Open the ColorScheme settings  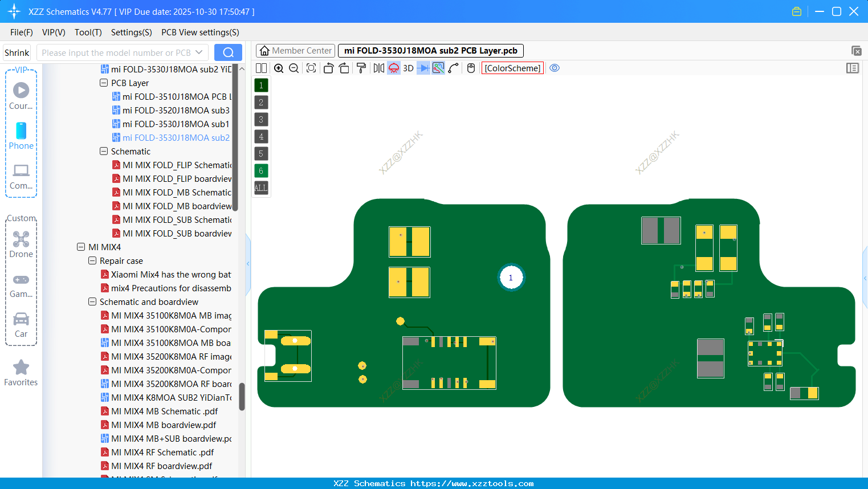tap(512, 68)
